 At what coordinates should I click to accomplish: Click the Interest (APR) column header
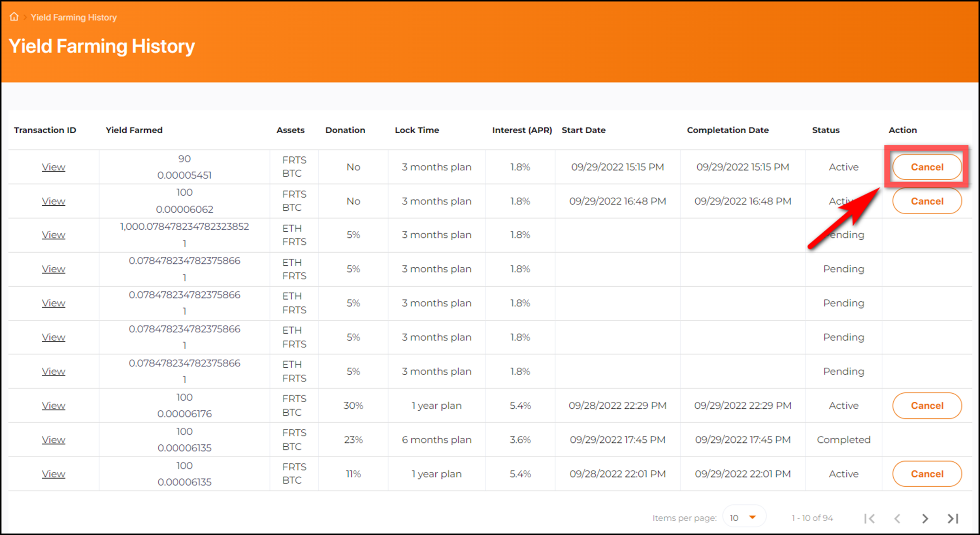pos(522,130)
